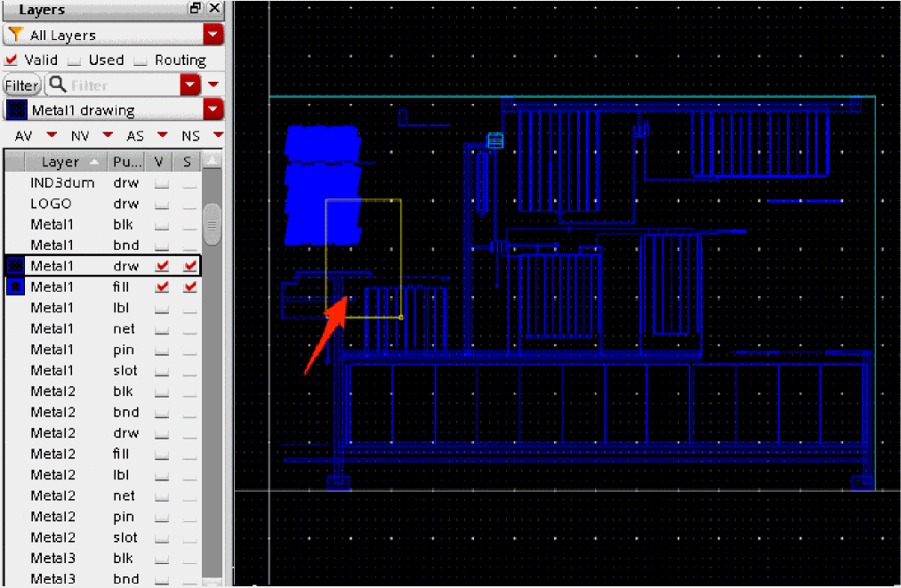Screen dimensions: 901x588
Task: Click the S selectable column header
Action: click(188, 162)
